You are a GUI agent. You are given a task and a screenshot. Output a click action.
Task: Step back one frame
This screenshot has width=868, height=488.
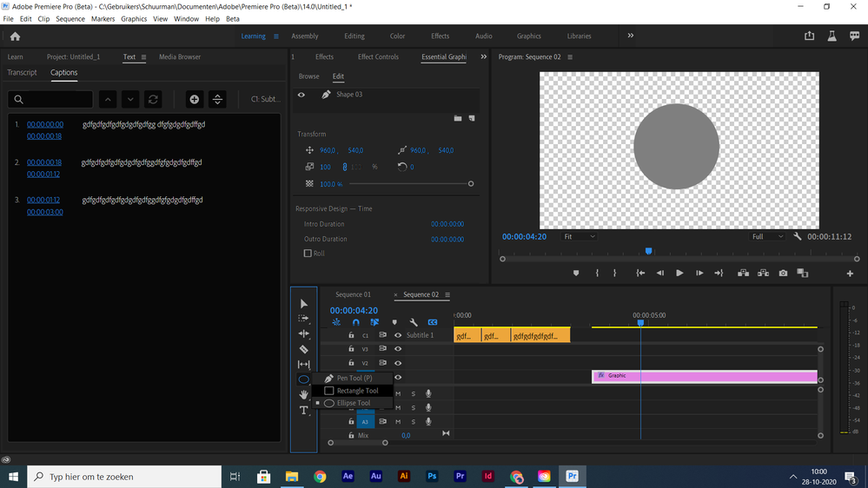(659, 274)
